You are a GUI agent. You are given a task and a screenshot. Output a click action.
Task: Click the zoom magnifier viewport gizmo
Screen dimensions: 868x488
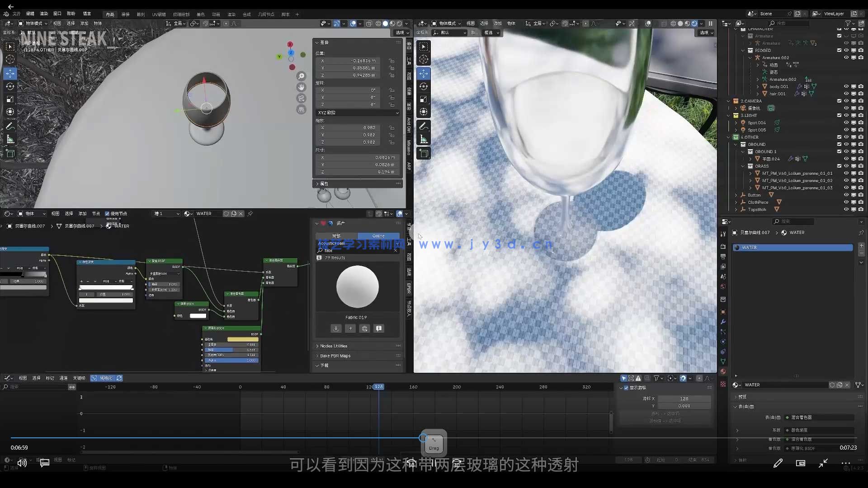tap(301, 76)
